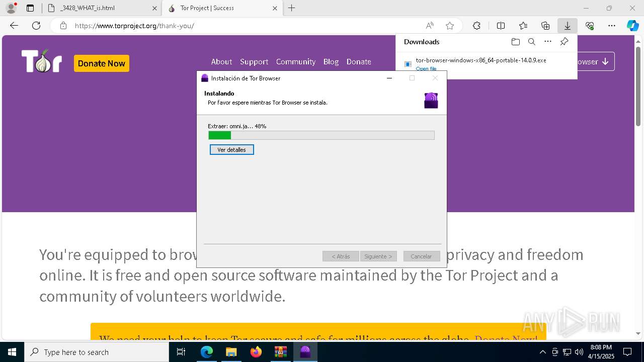The height and width of the screenshot is (362, 644).
Task: Click the Download Tor Browser button
Action: 596,62
